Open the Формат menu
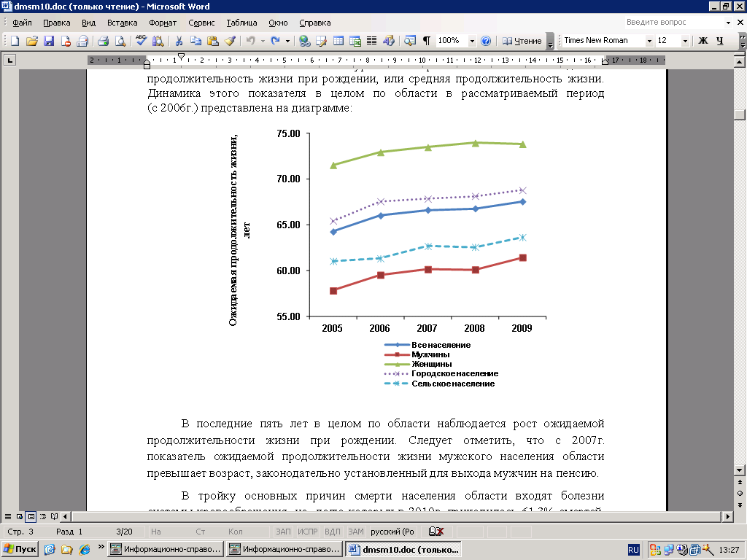Screen dimensions: 747x560 tap(163, 23)
